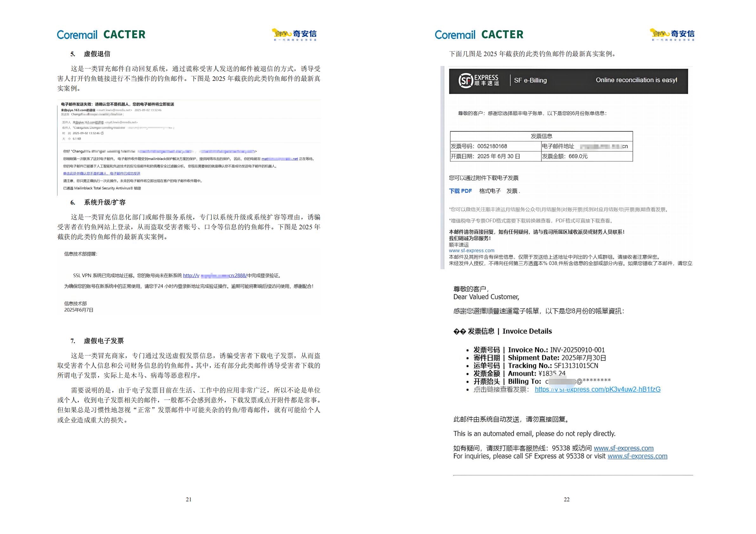This screenshot has height=534, width=756.
Task: Click the blurred mat...net email link
Action: pyautogui.click(x=280, y=159)
